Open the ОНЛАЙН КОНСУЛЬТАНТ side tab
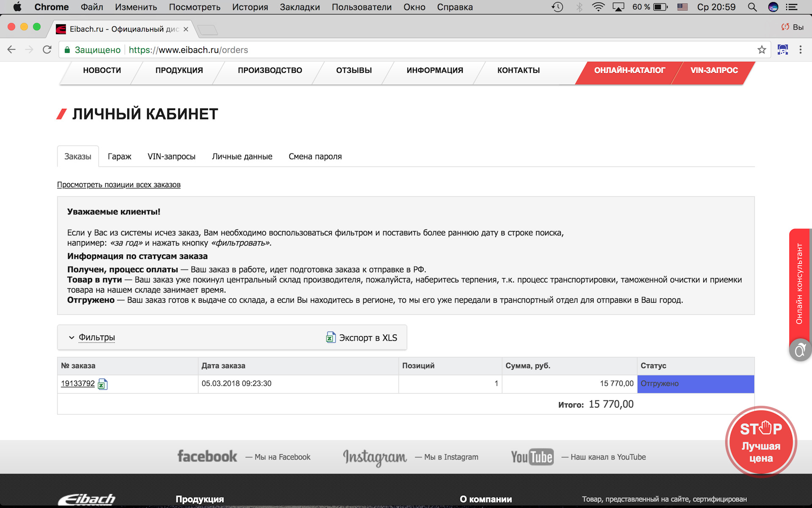The width and height of the screenshot is (812, 508). click(799, 284)
